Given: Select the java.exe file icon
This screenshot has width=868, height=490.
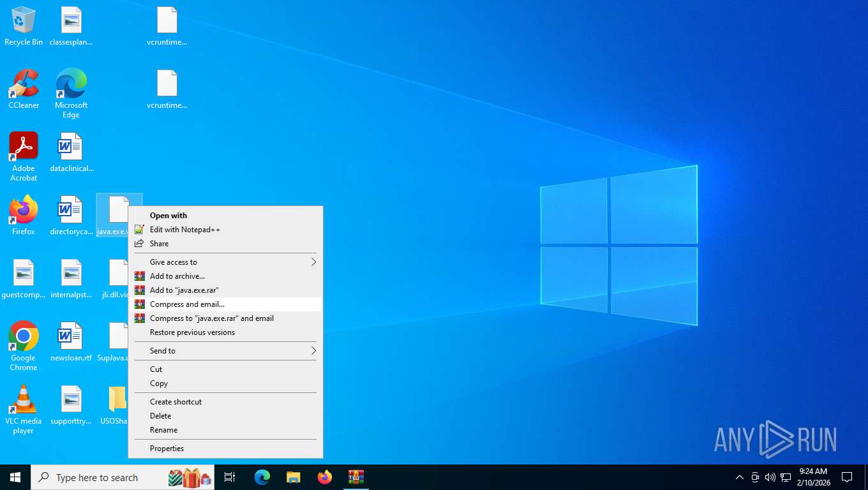Looking at the screenshot, I should pos(115,216).
